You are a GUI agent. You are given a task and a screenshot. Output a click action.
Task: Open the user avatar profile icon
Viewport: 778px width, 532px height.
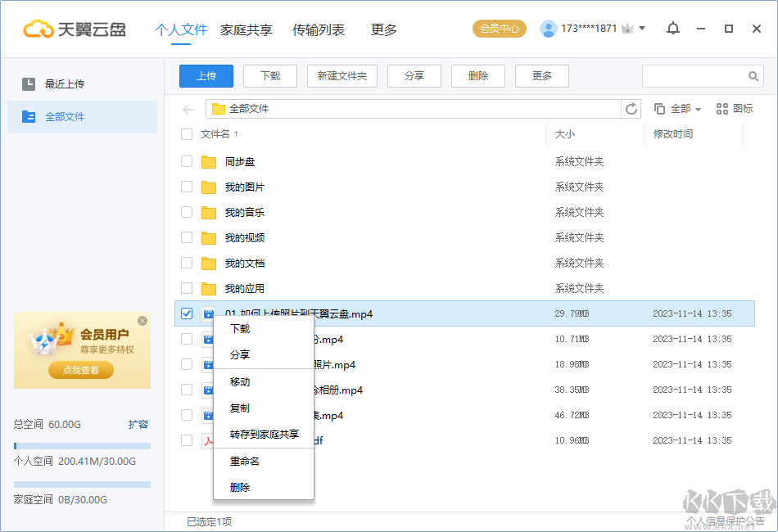coord(548,27)
